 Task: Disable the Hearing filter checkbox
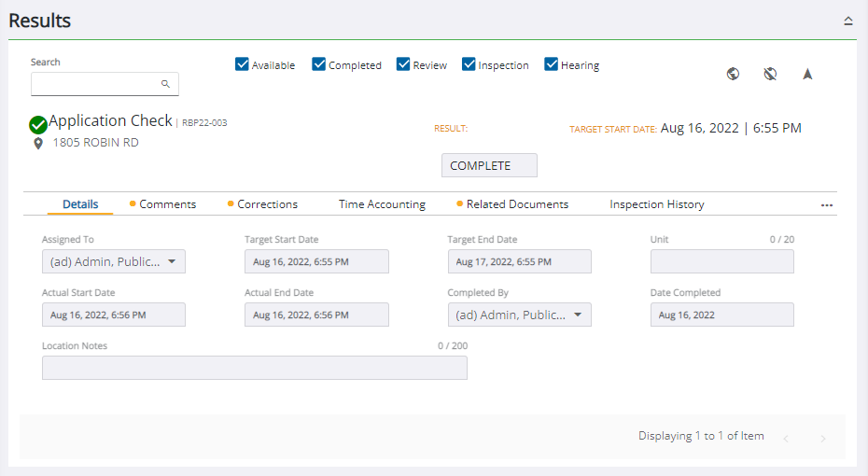552,64
